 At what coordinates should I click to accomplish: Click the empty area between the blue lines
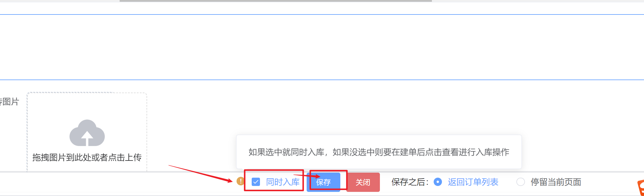322,47
